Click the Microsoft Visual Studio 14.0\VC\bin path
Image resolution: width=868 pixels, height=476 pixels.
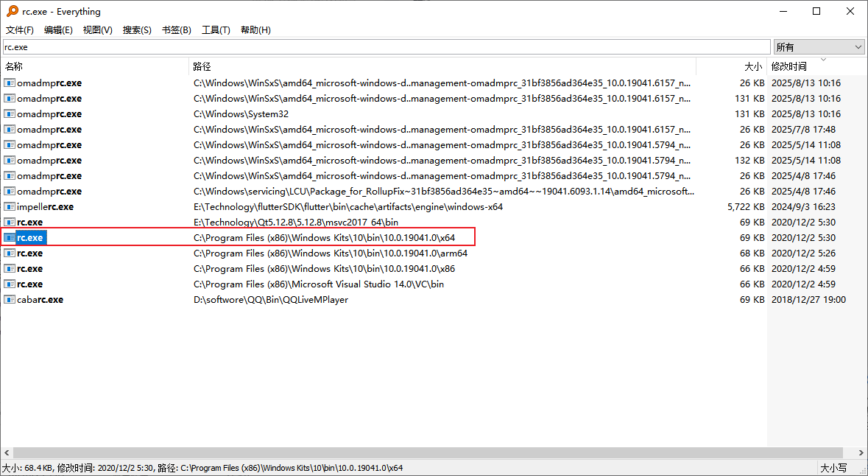[x=318, y=284]
